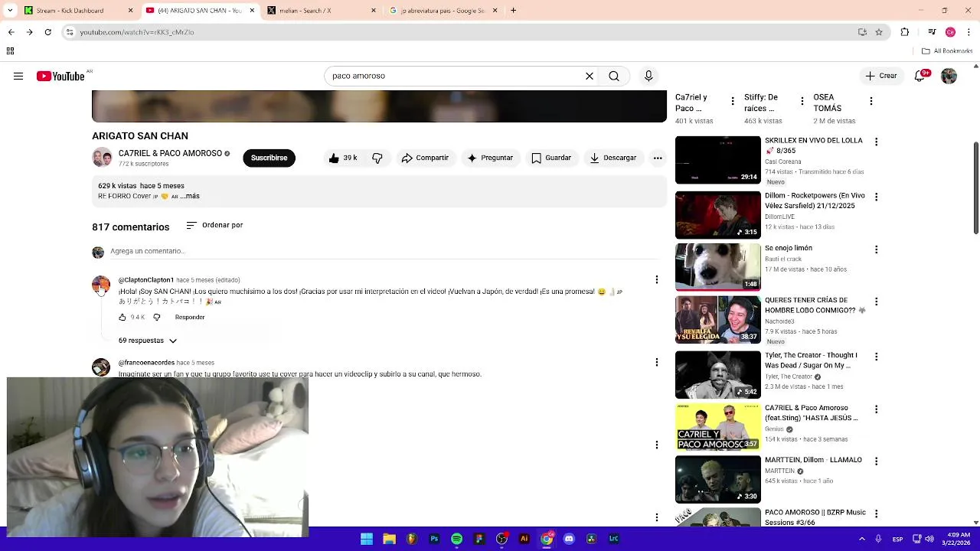Reload the page in the browser
The width and height of the screenshot is (980, 551).
[x=47, y=32]
